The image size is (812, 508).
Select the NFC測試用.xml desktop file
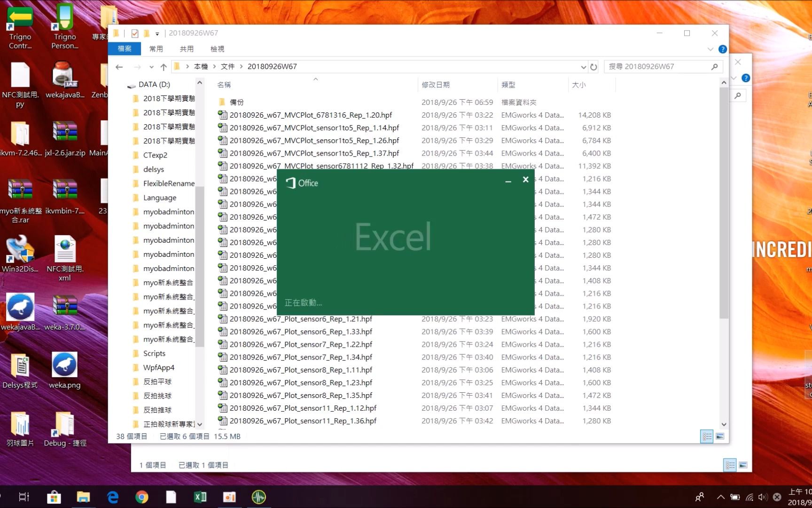(x=65, y=258)
